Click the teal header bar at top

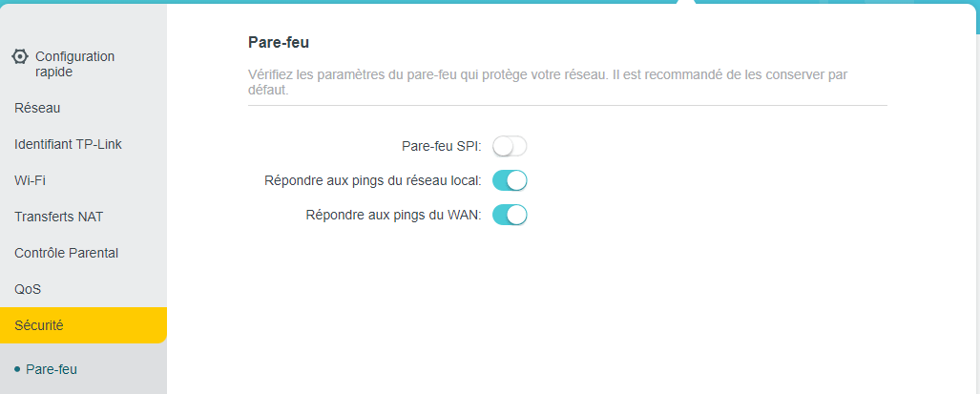382,2
